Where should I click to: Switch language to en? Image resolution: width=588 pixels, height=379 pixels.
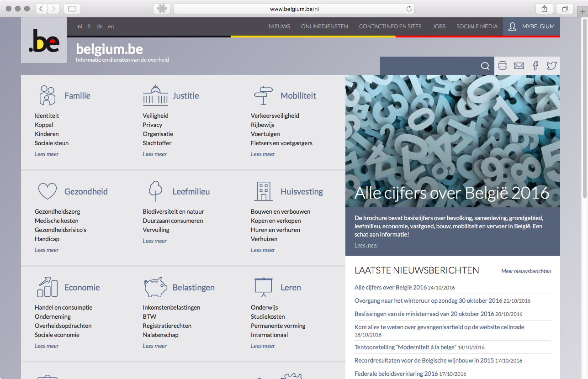point(111,26)
